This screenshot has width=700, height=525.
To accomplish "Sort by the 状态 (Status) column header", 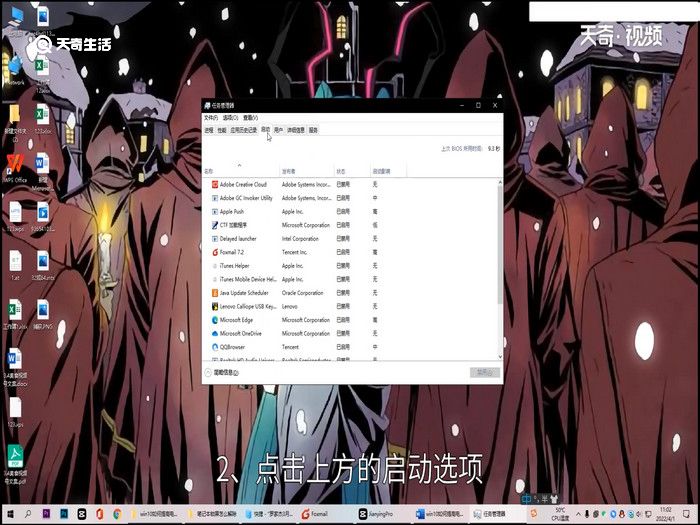I will [x=352, y=171].
